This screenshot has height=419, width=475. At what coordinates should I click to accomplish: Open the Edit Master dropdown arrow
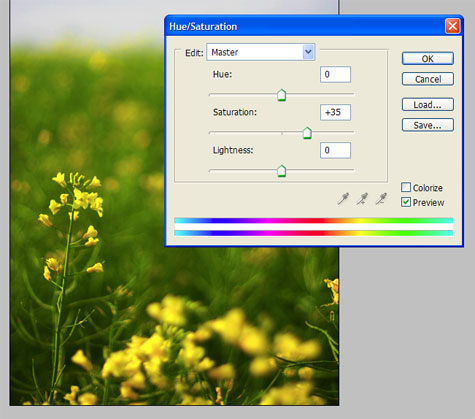(x=308, y=52)
